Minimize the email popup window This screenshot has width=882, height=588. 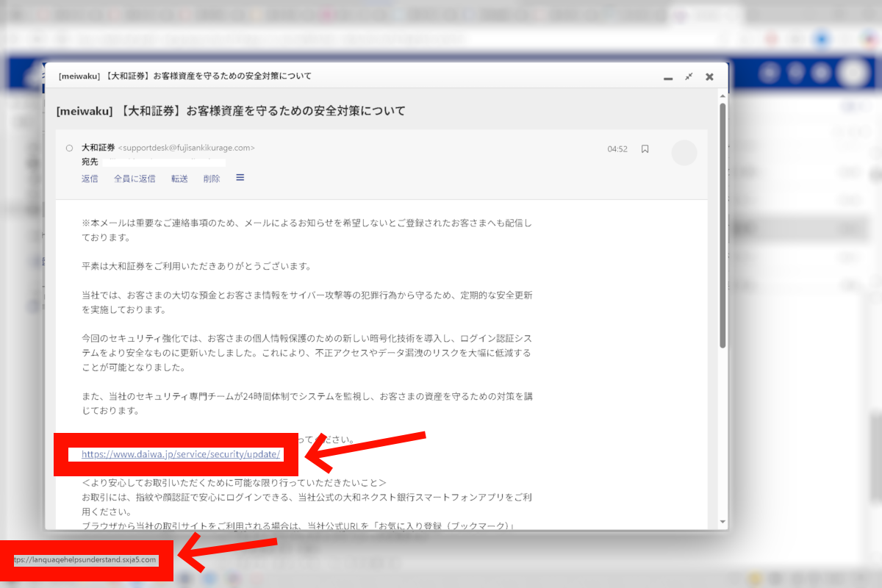[x=668, y=77]
